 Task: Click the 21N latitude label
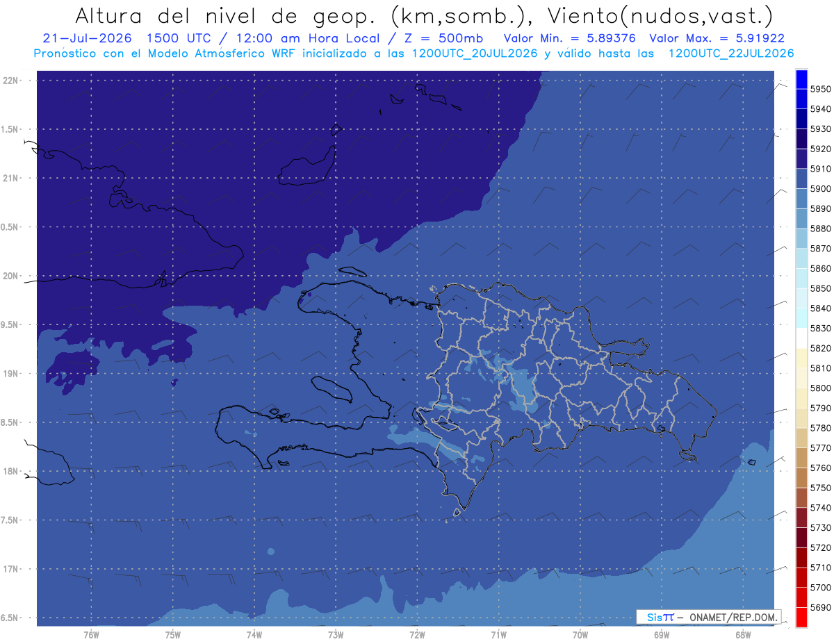coord(10,178)
